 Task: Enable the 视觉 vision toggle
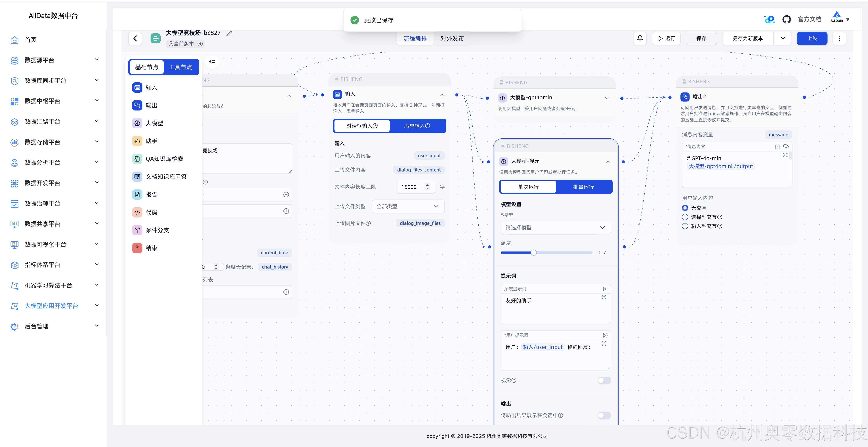(x=604, y=380)
